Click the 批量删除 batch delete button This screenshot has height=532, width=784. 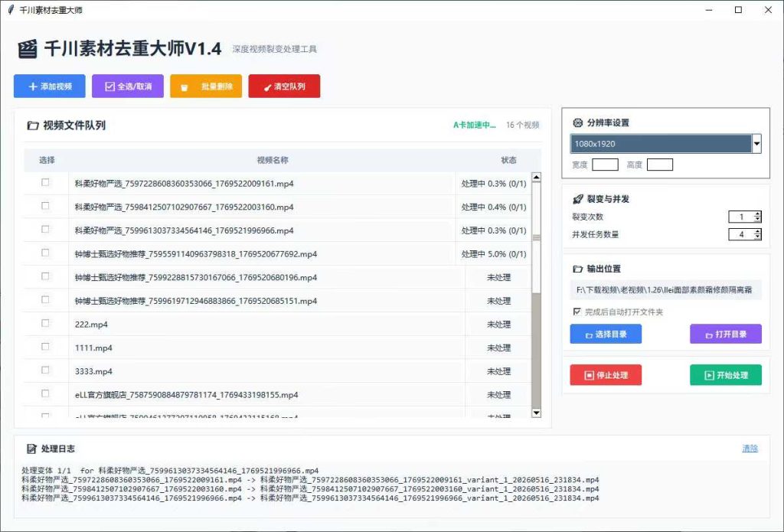[206, 86]
